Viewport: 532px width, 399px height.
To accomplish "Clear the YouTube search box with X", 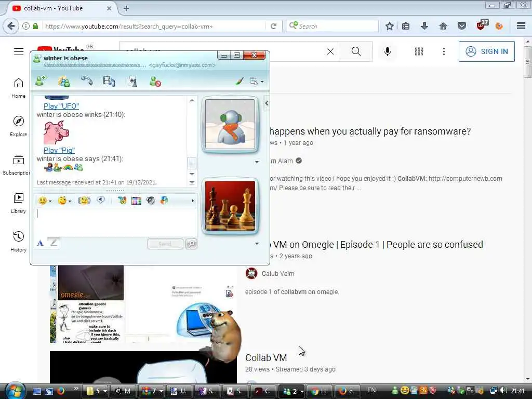I will pos(330,51).
